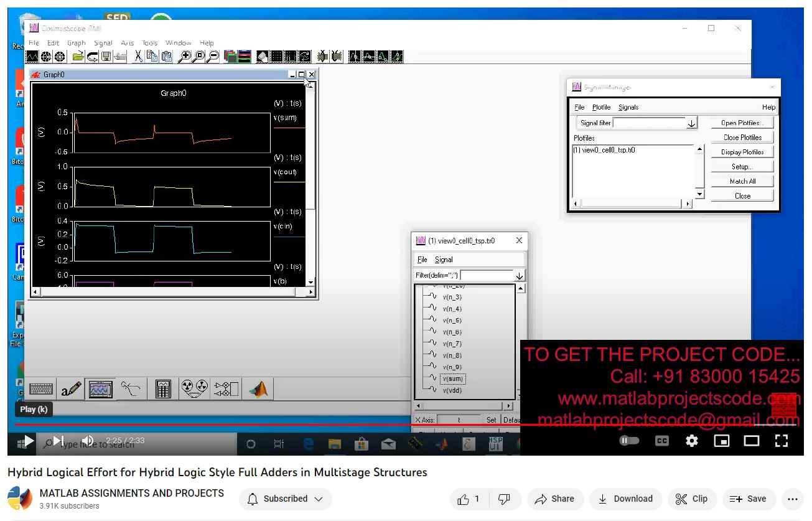The height and width of the screenshot is (521, 812).
Task: Open the Signal filter dropdown arrow
Action: [x=692, y=123]
